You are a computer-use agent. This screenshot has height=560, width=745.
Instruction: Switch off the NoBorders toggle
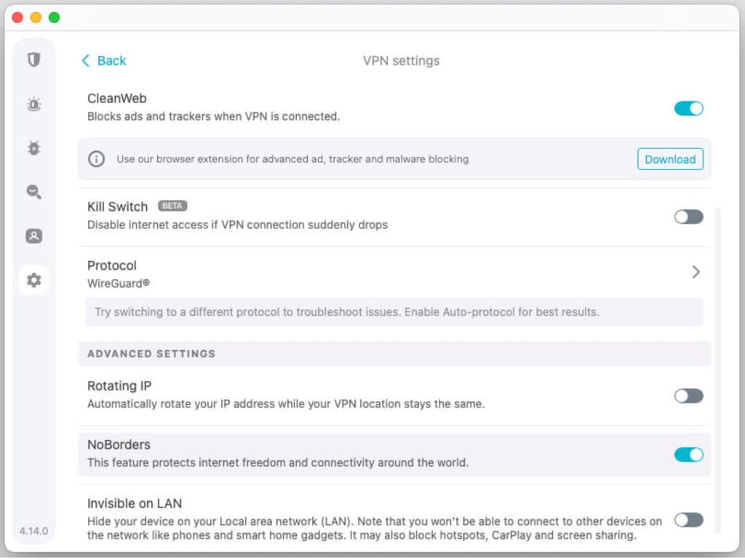coord(688,455)
